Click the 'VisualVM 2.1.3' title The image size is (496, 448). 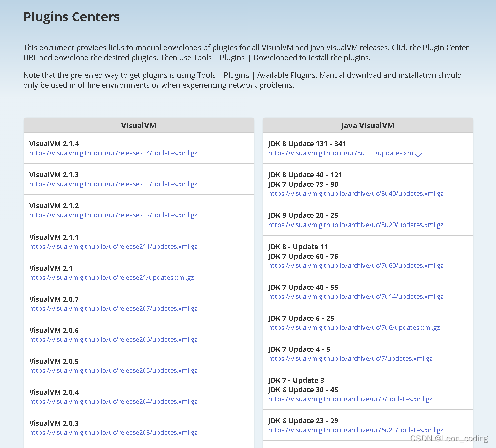coord(54,175)
